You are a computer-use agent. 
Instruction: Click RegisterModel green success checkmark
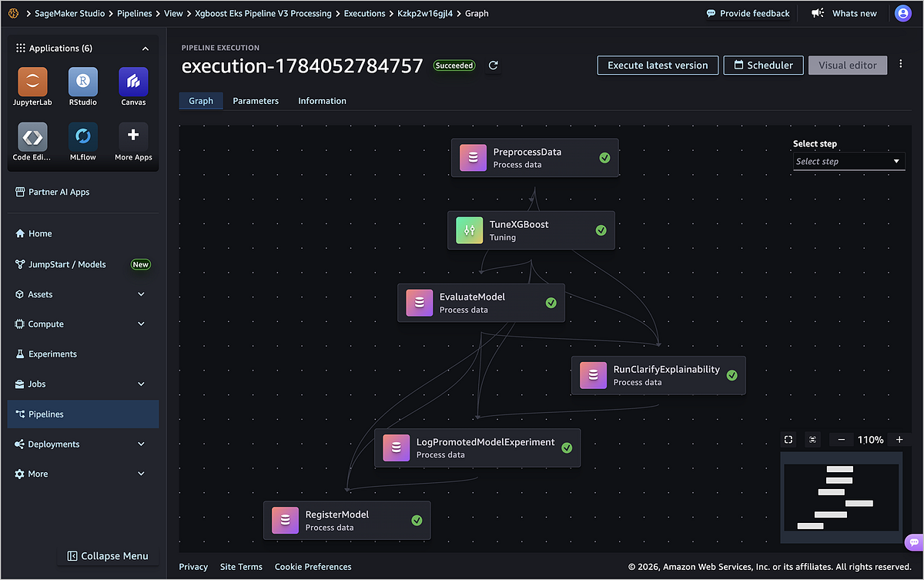tap(417, 520)
